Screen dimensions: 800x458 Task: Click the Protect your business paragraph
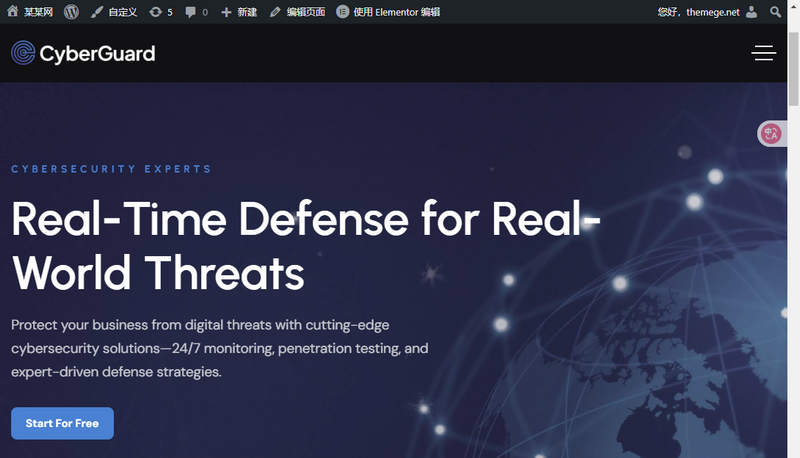[x=220, y=348]
